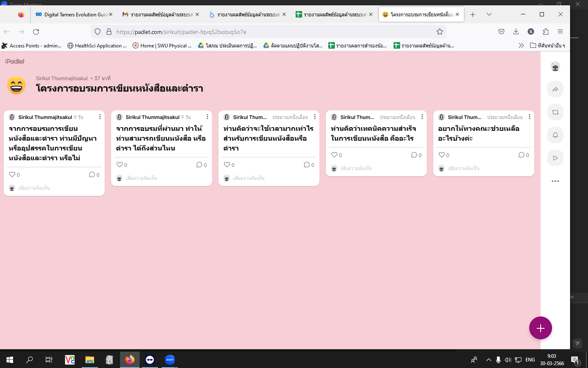Open the HealthSci Application bookmark
This screenshot has height=368, width=588.
97,46
